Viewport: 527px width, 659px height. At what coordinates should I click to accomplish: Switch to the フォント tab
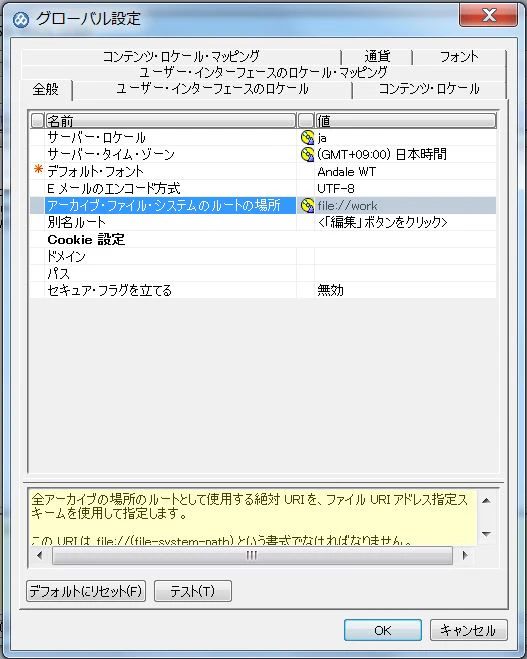(459, 56)
